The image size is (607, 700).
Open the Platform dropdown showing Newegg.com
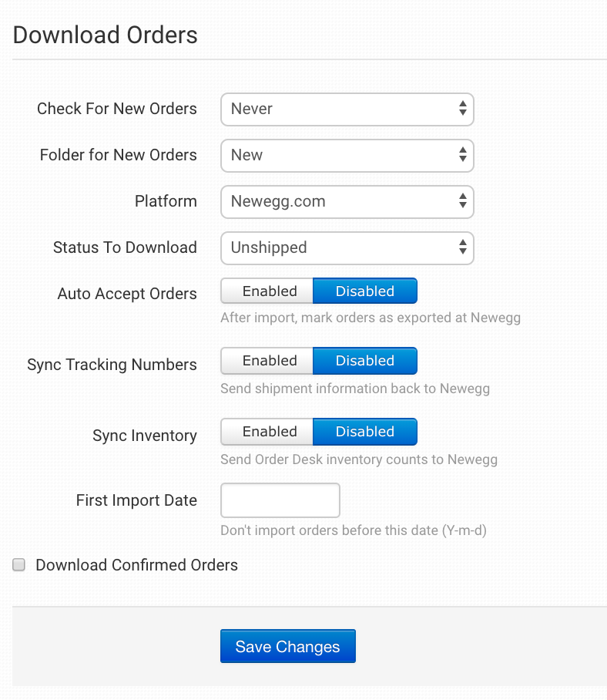click(347, 202)
